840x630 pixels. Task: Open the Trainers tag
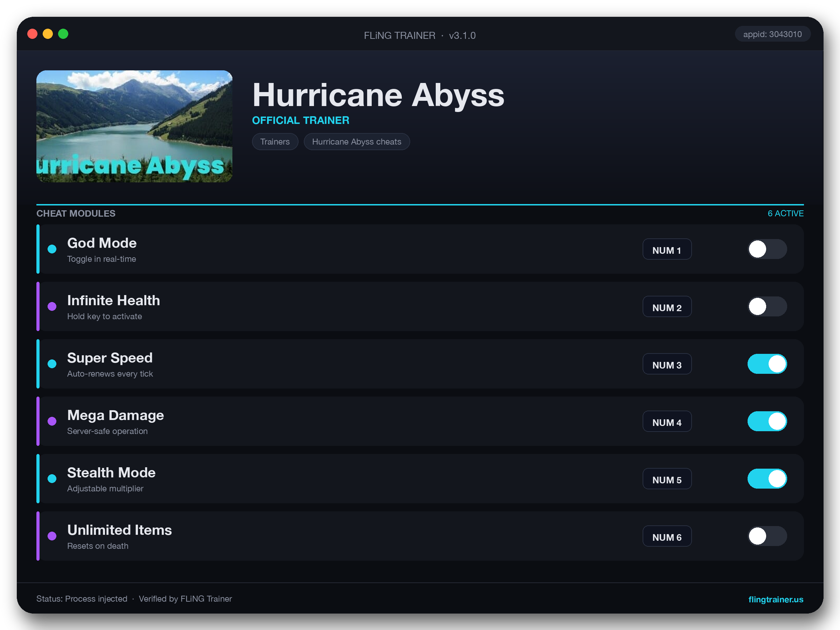pyautogui.click(x=275, y=142)
